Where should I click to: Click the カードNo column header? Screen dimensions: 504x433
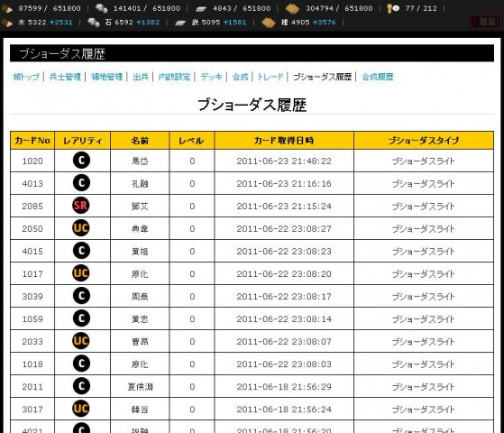click(32, 140)
